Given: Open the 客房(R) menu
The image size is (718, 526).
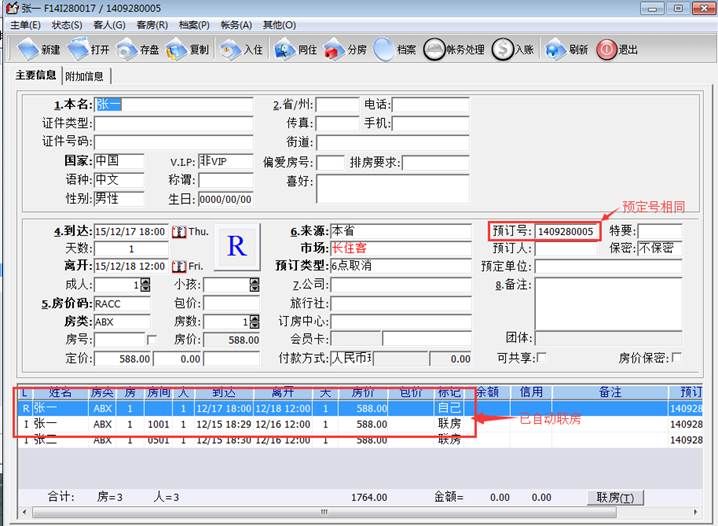Looking at the screenshot, I should tap(152, 25).
